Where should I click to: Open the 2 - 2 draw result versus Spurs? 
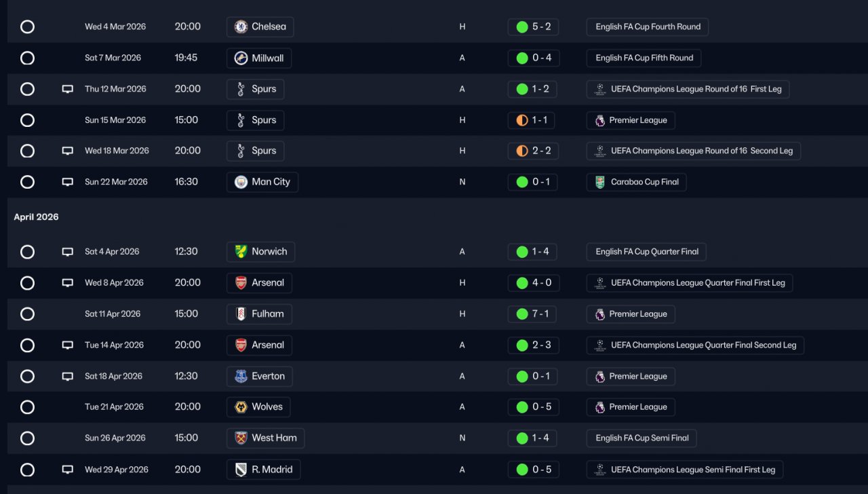tap(533, 151)
